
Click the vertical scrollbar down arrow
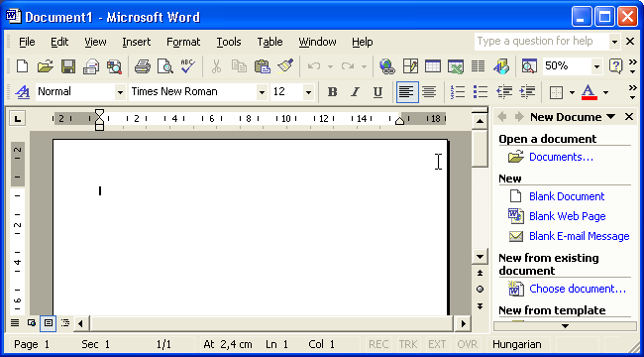coord(480,257)
